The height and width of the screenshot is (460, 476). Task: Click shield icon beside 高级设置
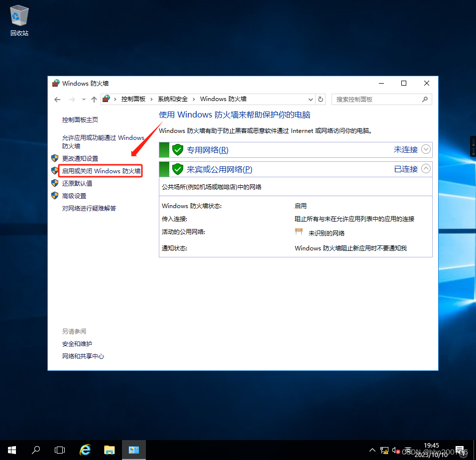click(x=55, y=196)
